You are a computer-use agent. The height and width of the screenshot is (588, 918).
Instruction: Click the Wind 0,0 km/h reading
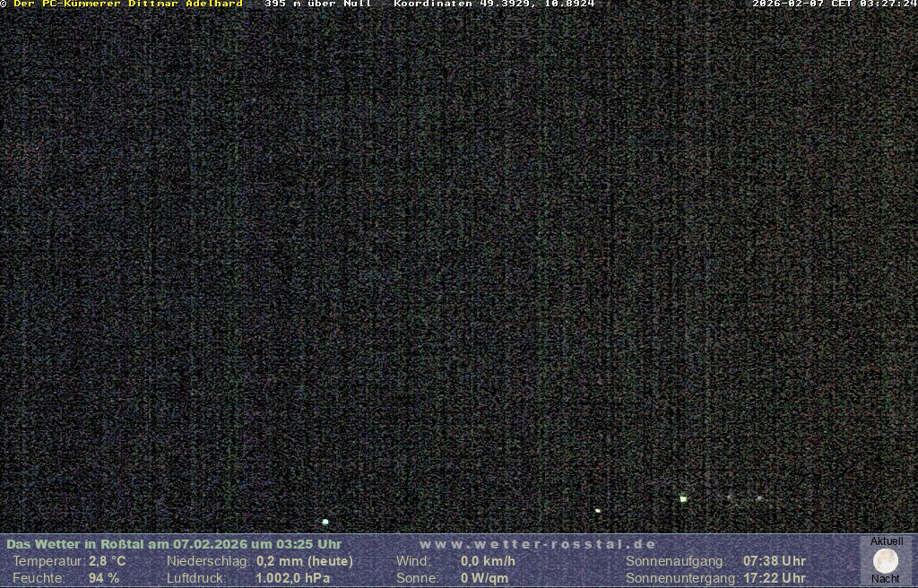[488, 561]
